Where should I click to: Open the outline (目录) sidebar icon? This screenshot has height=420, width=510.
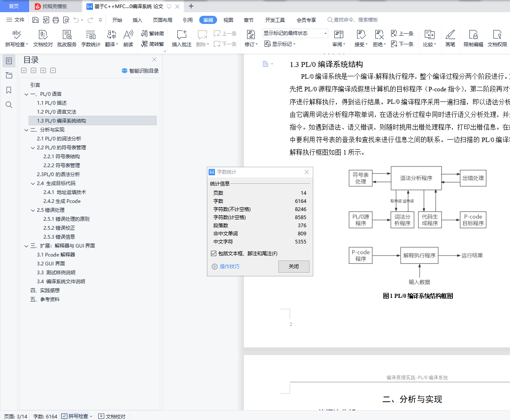tap(9, 61)
